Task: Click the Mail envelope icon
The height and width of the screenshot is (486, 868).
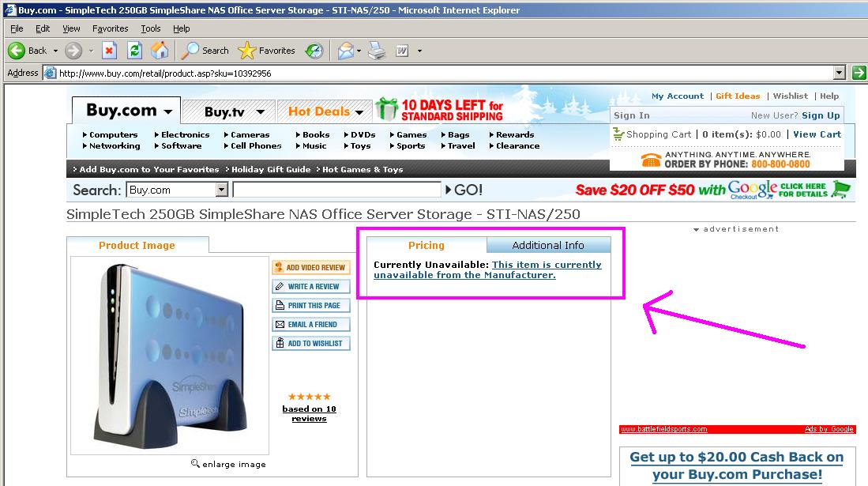Action: coord(345,51)
